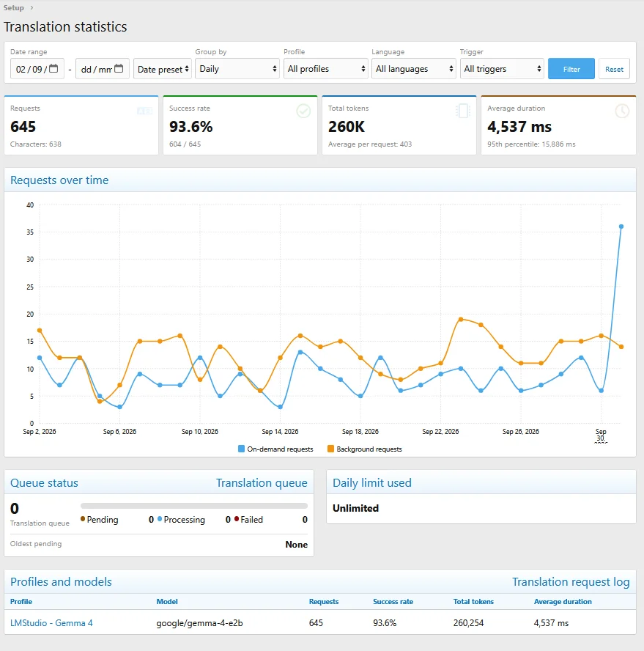The height and width of the screenshot is (651, 644).
Task: Sort by Model column header
Action: pos(167,602)
